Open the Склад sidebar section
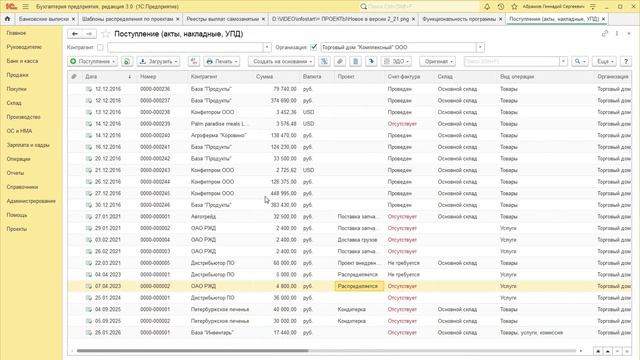This screenshot has width=640, height=360. tap(14, 103)
